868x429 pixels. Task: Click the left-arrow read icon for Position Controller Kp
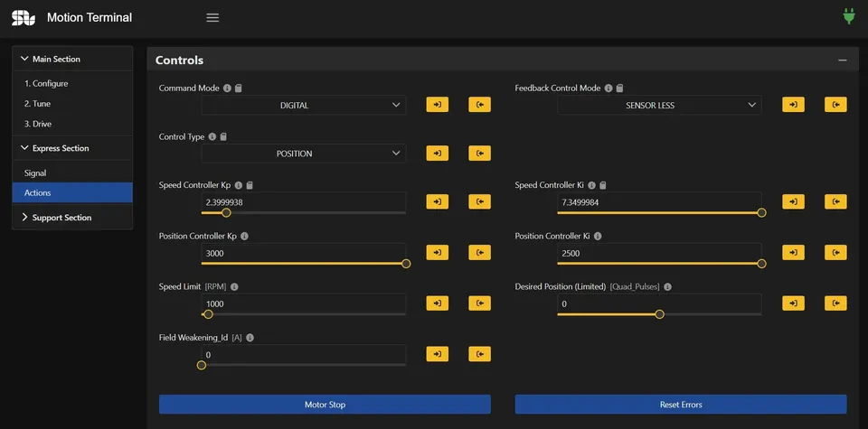tap(479, 253)
